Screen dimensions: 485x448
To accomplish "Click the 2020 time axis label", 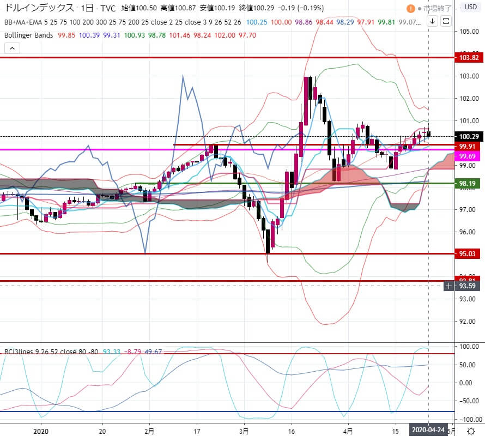I will [x=41, y=431].
